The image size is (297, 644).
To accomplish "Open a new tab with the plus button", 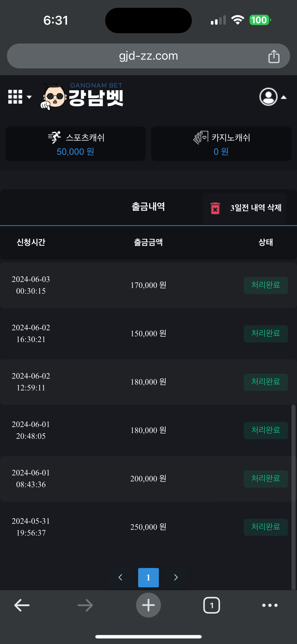I will tap(148, 605).
